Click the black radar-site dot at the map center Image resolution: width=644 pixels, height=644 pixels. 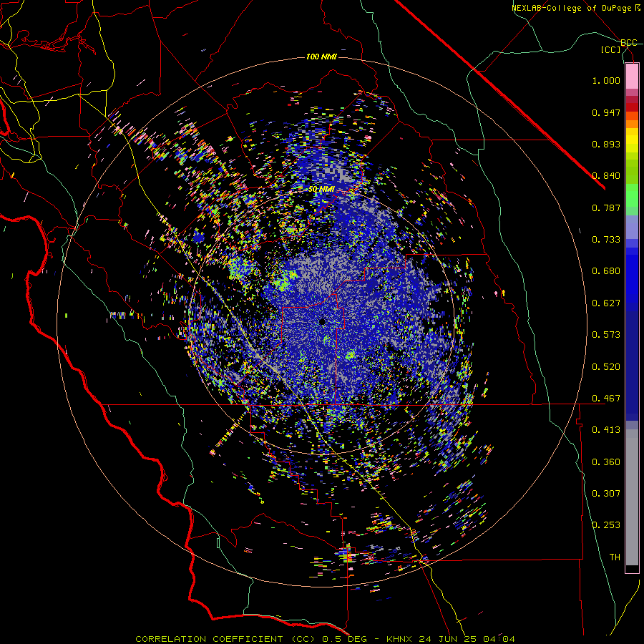point(322,322)
